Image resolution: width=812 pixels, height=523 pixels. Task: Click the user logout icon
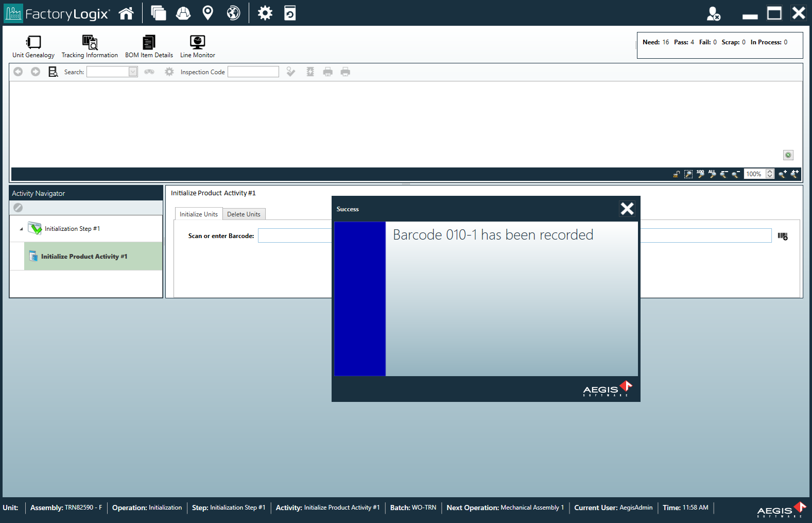point(713,13)
